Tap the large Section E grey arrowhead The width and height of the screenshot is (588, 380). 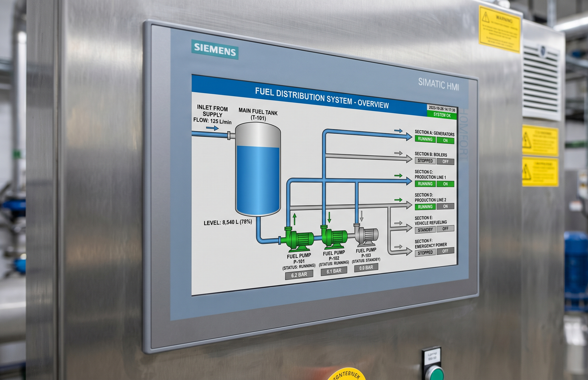pyautogui.click(x=409, y=228)
